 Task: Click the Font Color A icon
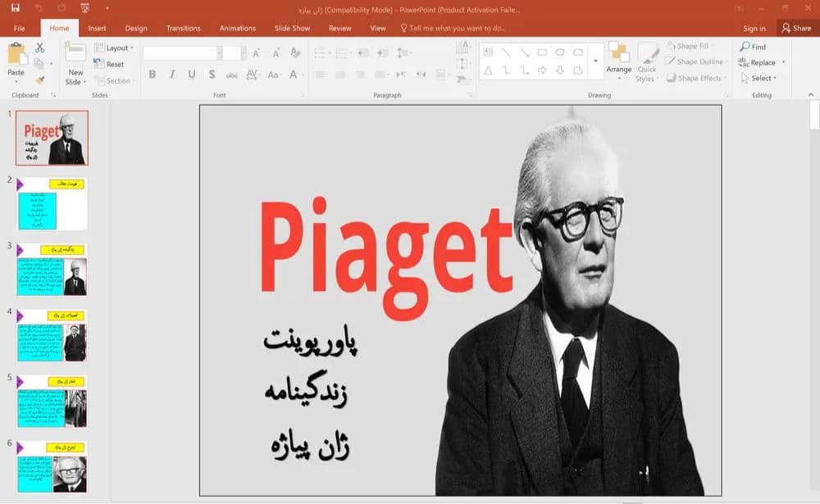[294, 75]
